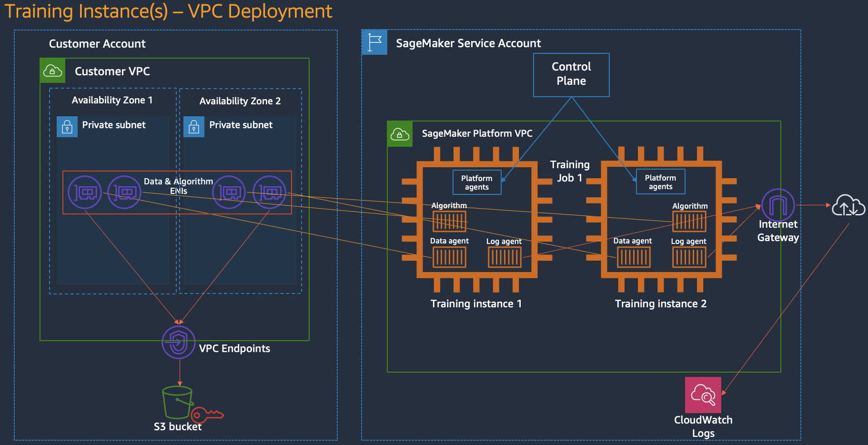The image size is (868, 445).
Task: Click the "Log agent" label in Training instance 1
Action: coord(504,242)
